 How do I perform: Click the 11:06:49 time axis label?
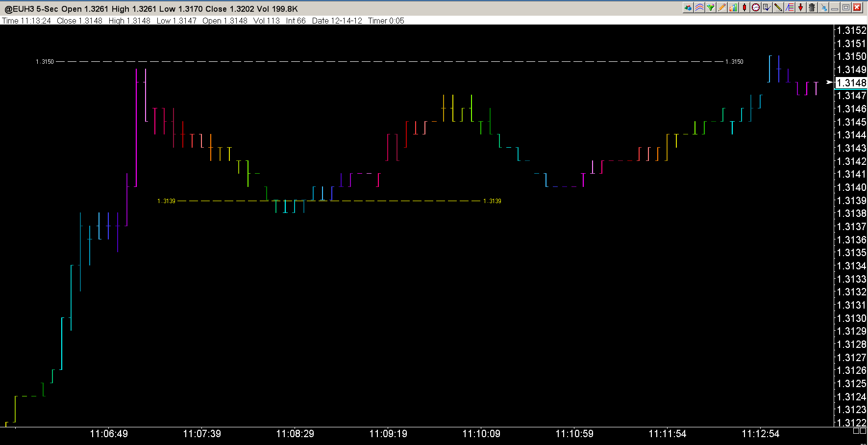point(109,434)
